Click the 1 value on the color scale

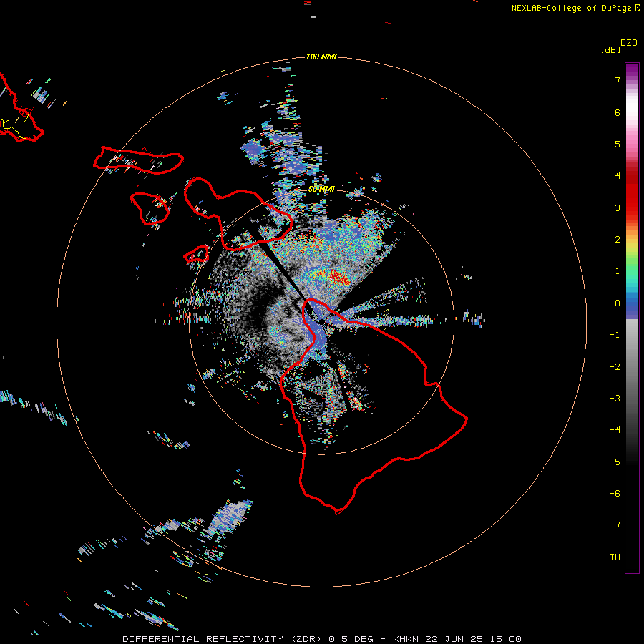tap(618, 271)
